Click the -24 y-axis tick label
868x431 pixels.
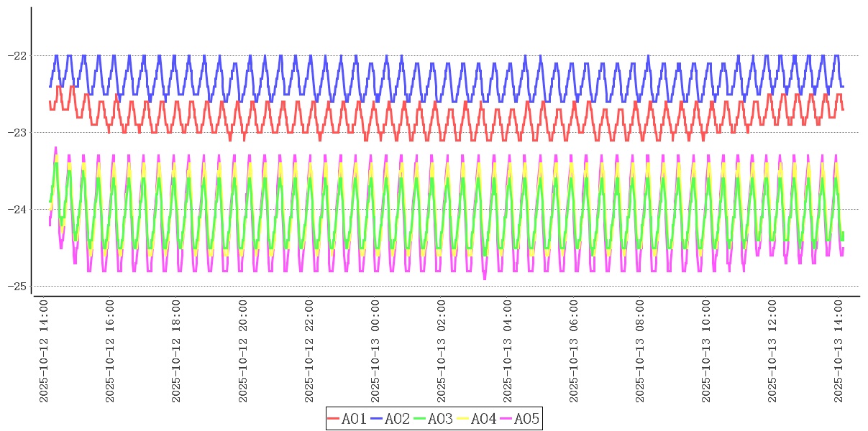(x=16, y=209)
